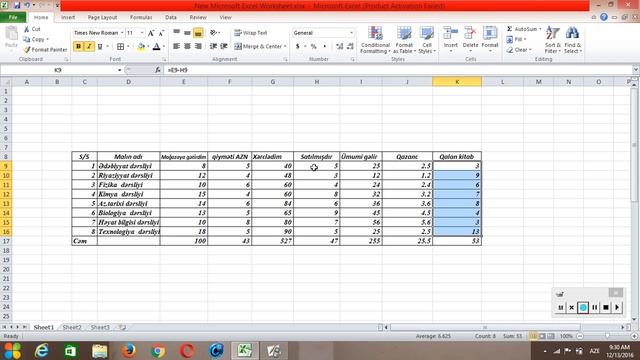
Task: Switch to the Insert tab
Action: [x=68, y=18]
